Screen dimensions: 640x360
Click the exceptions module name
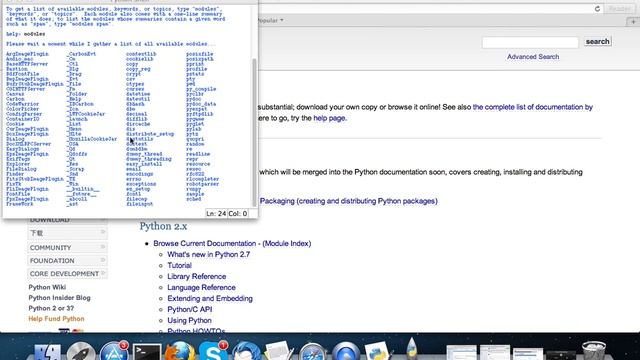[141, 184]
